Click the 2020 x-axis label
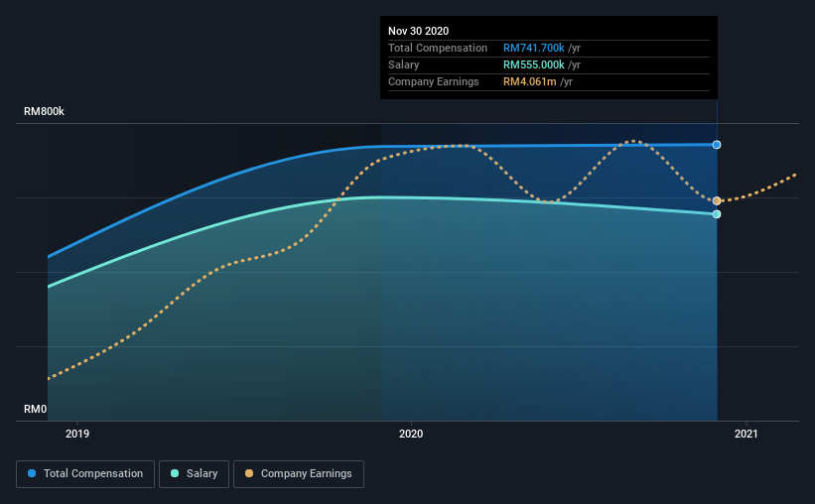This screenshot has height=504, width=815. click(x=411, y=434)
